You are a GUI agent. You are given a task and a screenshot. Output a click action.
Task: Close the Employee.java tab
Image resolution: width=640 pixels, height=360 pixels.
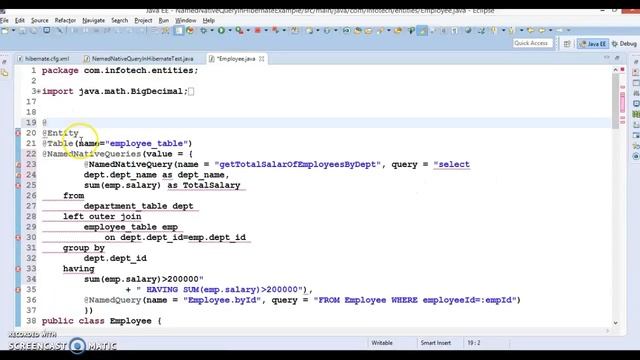(262, 59)
